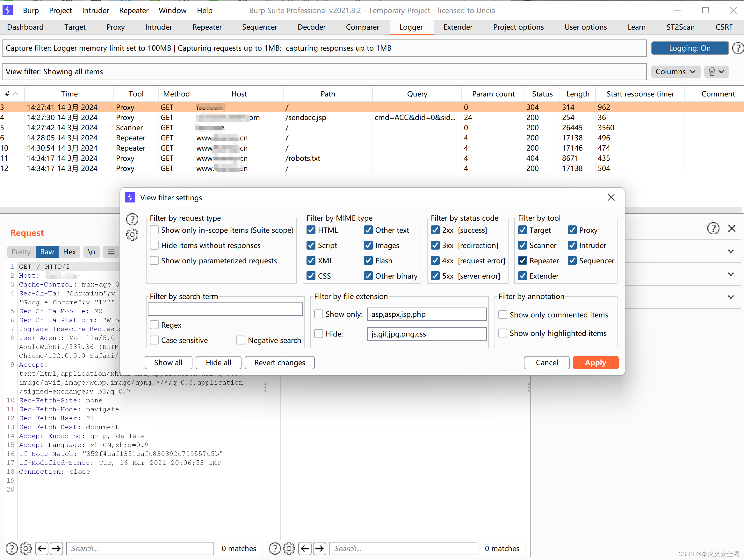Go to previous request search match arrow
Image resolution: width=744 pixels, height=560 pixels.
tap(42, 548)
